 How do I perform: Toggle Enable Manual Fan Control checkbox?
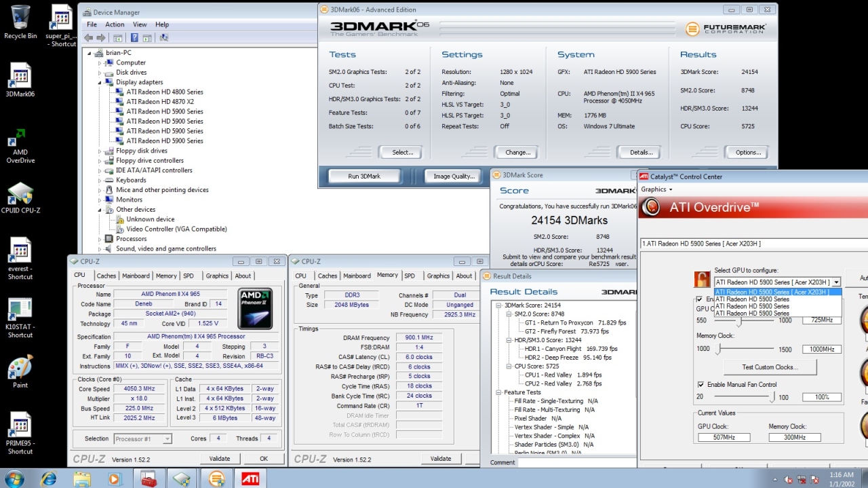pyautogui.click(x=701, y=385)
